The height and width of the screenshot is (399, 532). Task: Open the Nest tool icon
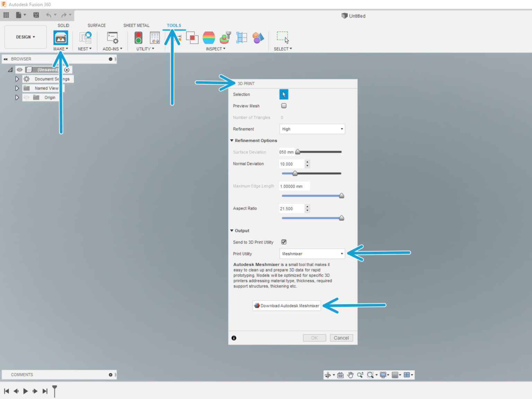click(85, 37)
